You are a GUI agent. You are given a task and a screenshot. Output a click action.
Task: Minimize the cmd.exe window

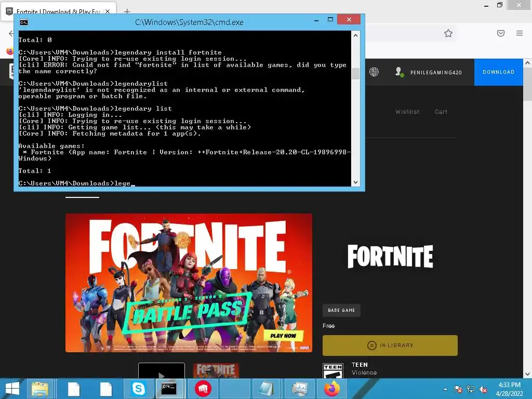point(316,20)
